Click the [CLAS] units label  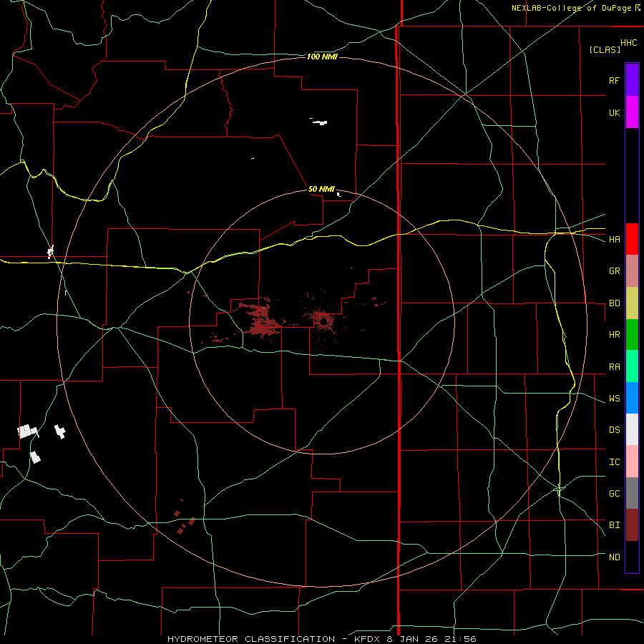605,49
